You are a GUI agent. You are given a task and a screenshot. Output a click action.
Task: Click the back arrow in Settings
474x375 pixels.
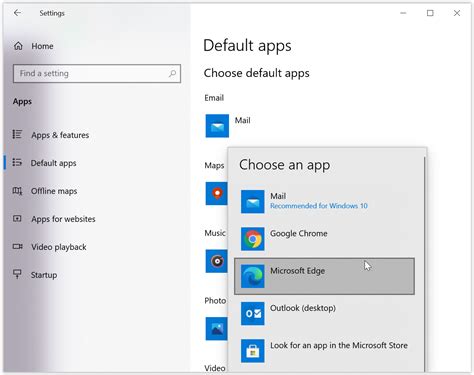[17, 13]
